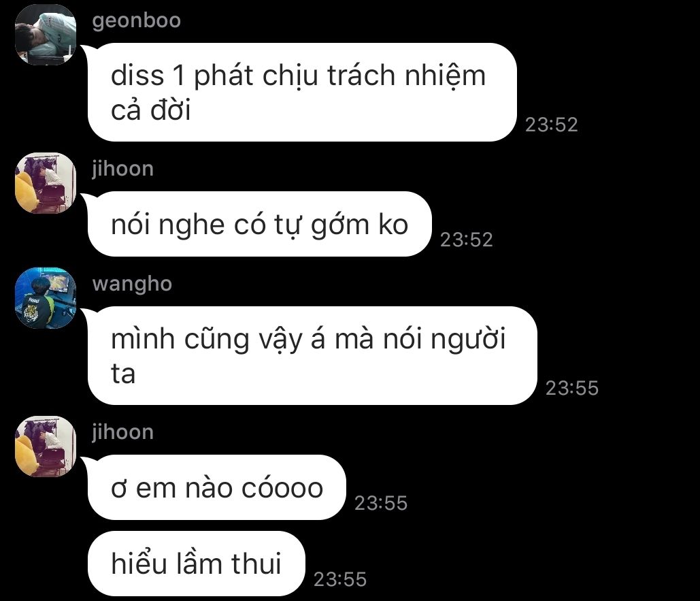The image size is (700, 601).
Task: Click the 23:52 timestamp beside geonboo's message
Action: [551, 125]
